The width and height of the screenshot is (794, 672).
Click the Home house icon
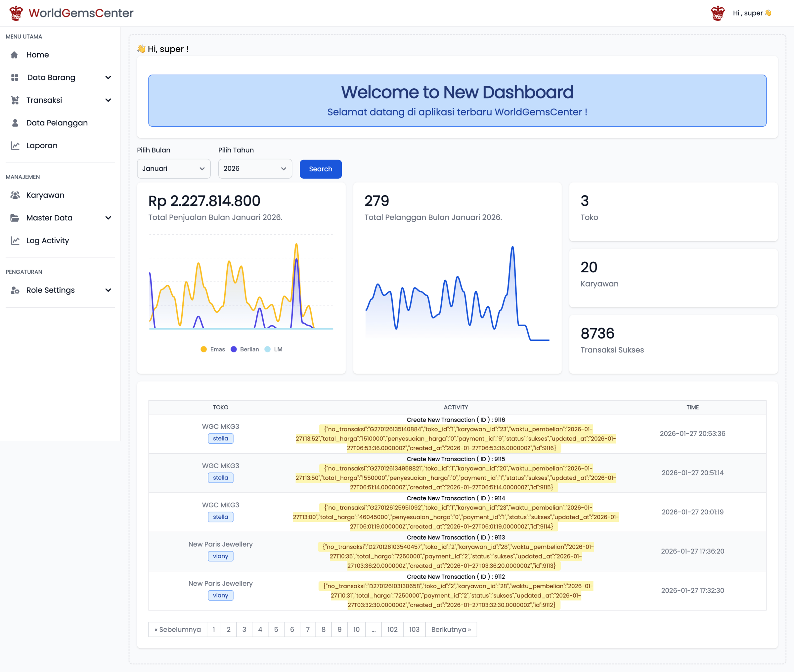15,55
